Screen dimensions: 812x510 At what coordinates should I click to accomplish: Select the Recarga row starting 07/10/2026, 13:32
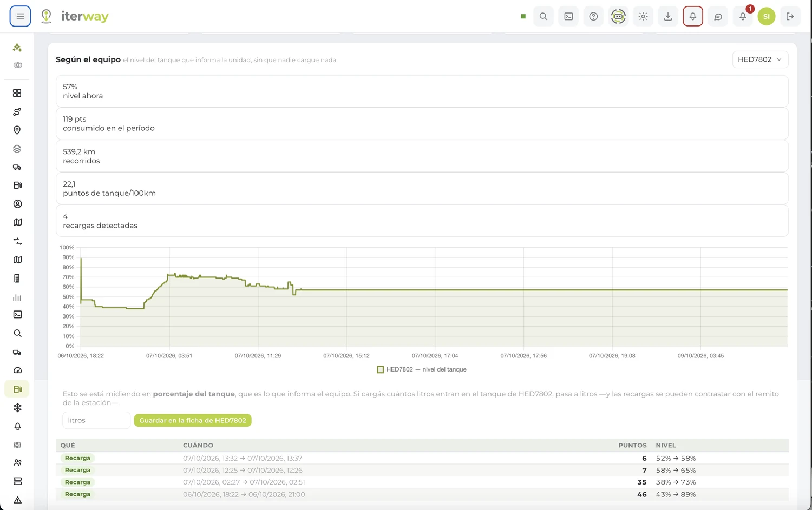tap(422, 458)
